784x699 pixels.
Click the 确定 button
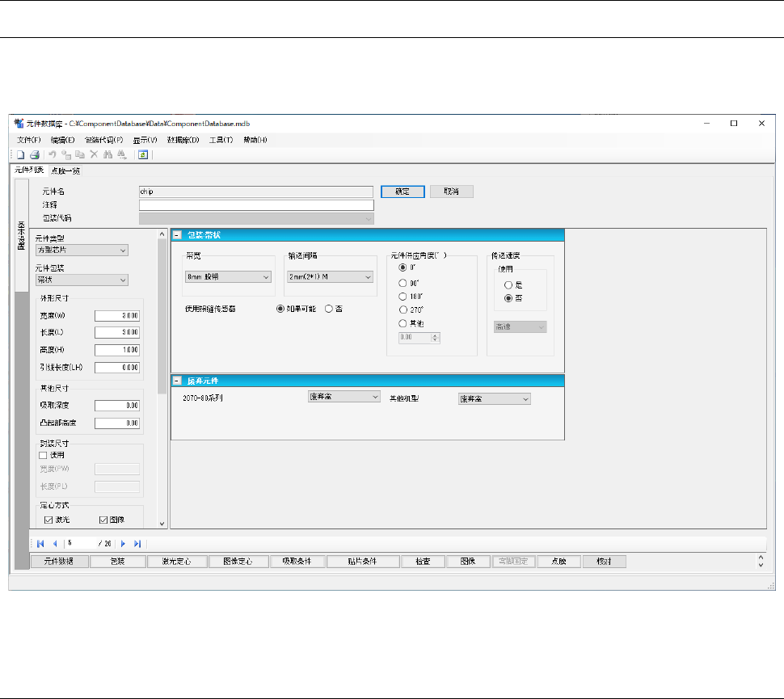402,192
